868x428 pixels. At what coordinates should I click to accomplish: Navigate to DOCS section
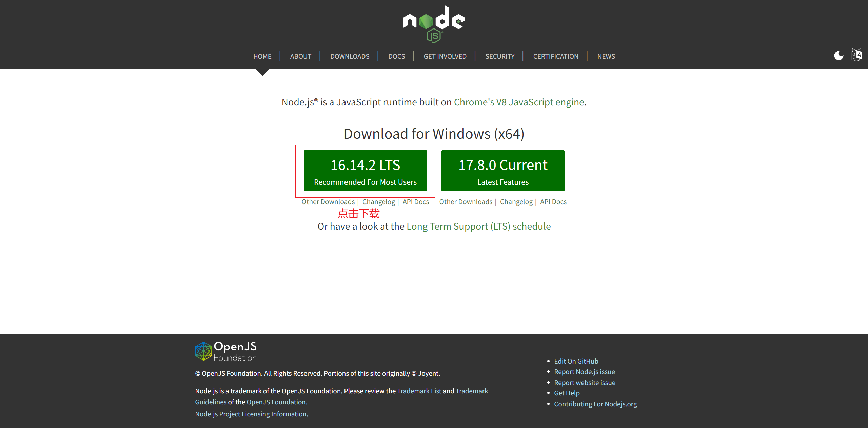[x=396, y=56]
